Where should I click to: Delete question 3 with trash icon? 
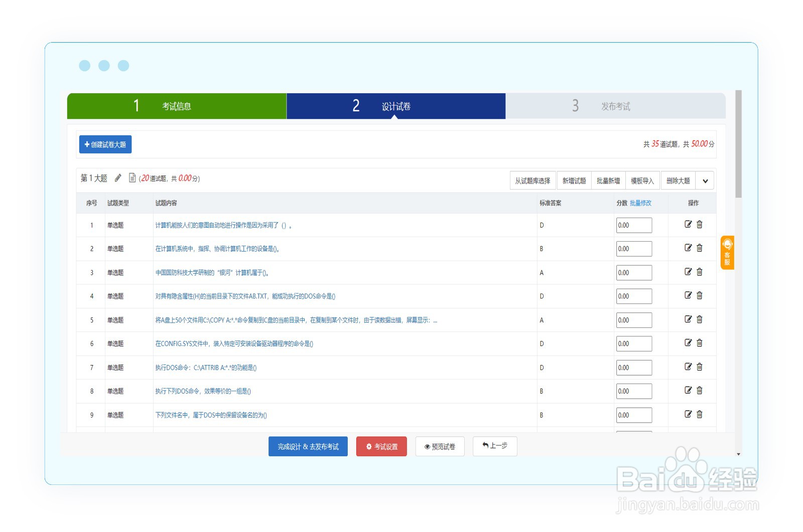(x=699, y=272)
